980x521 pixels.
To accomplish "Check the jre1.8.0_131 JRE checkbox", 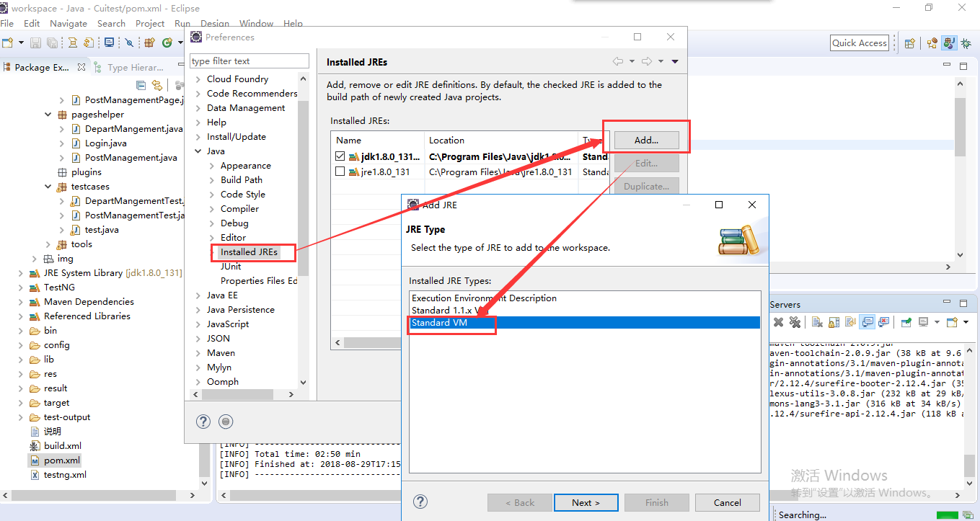I will point(340,172).
